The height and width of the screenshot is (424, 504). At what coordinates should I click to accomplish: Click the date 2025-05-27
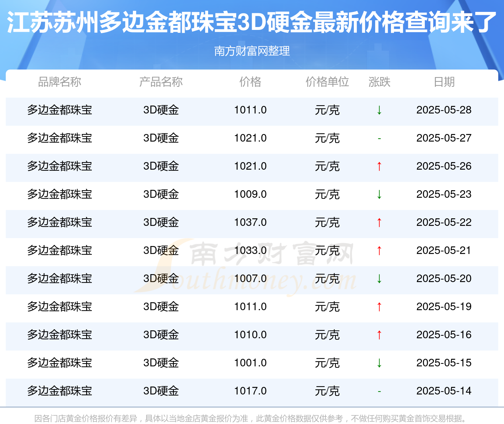[444, 138]
